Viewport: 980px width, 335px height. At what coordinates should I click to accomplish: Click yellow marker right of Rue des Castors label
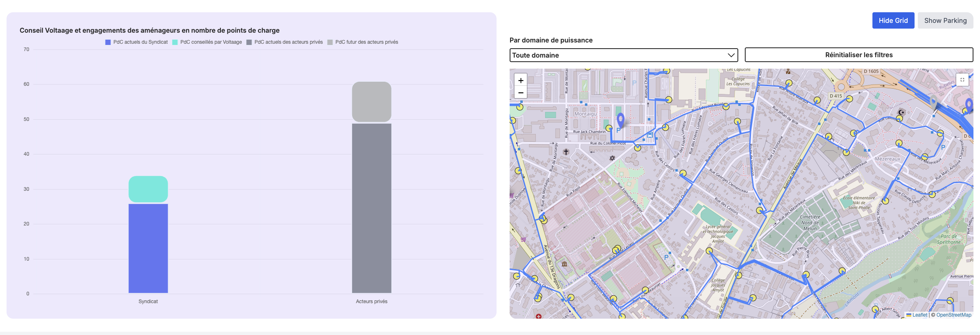pos(683,173)
